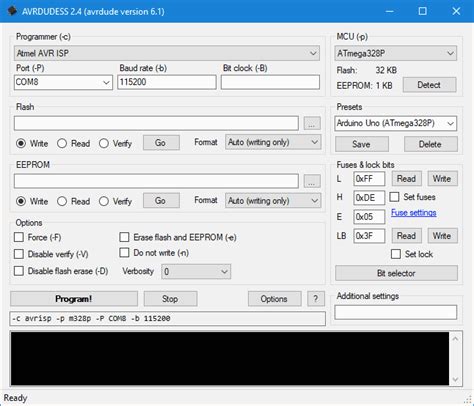This screenshot has height=406, width=474.
Task: Click the question mark help button
Action: (316, 299)
